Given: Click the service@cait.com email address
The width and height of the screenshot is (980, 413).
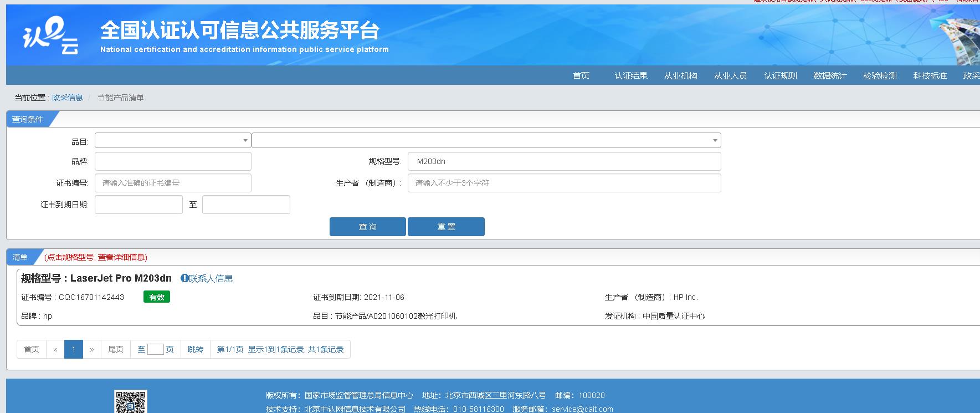Looking at the screenshot, I should [582, 409].
